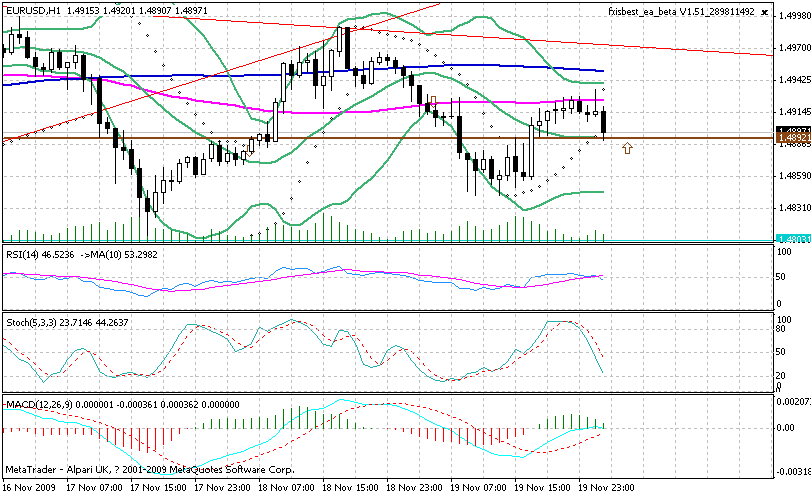This screenshot has height=495, width=811.
Task: Click the brown 1.48921 price level tag
Action: point(793,138)
